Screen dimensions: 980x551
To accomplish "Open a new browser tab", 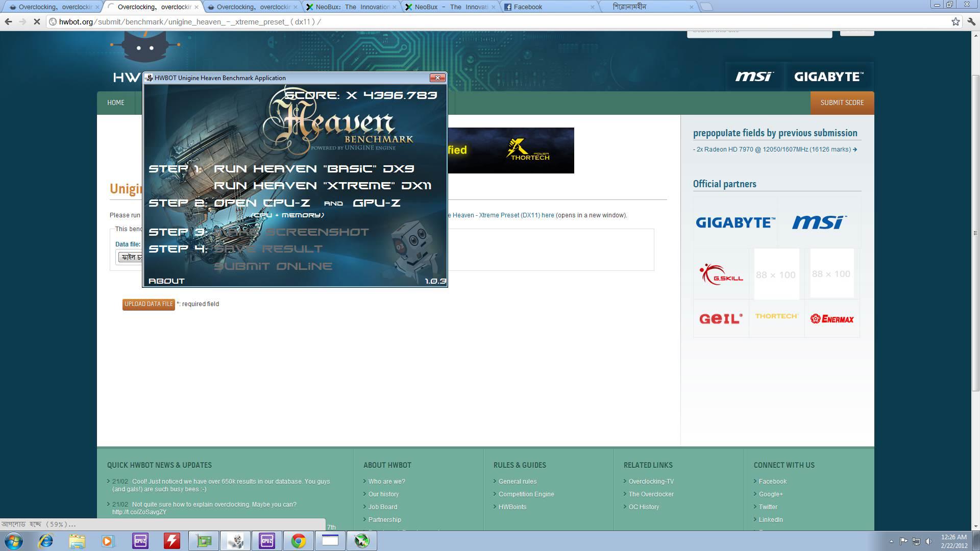I will (x=706, y=7).
